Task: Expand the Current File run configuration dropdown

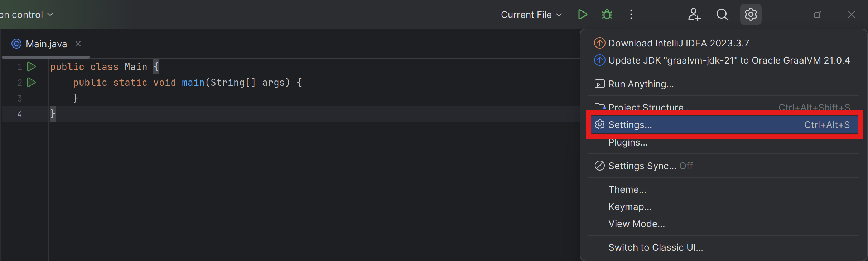Action: pos(531,14)
